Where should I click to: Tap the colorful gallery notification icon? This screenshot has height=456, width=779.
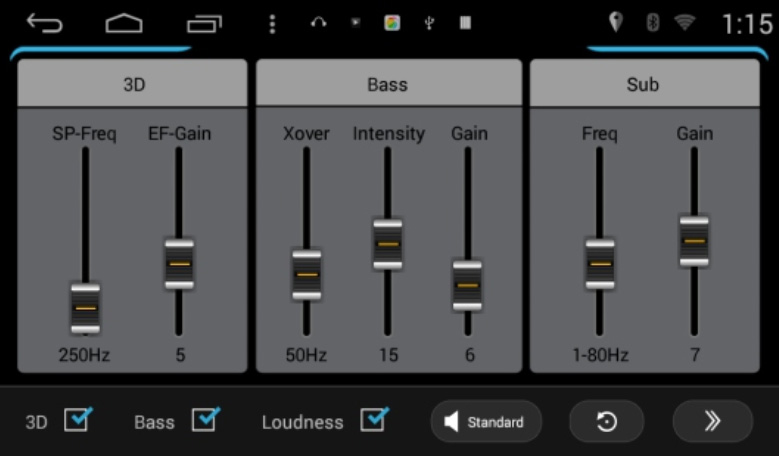tap(392, 23)
